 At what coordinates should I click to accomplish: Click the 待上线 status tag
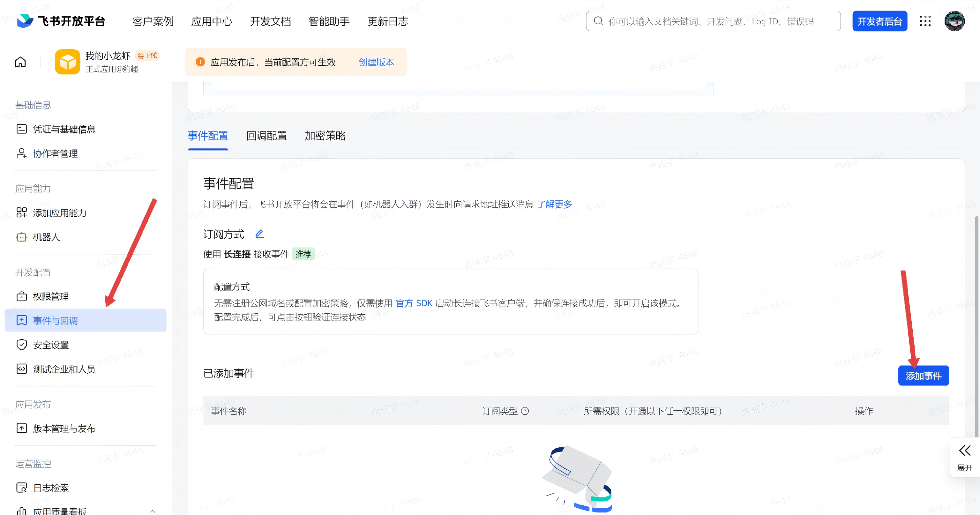click(x=147, y=56)
